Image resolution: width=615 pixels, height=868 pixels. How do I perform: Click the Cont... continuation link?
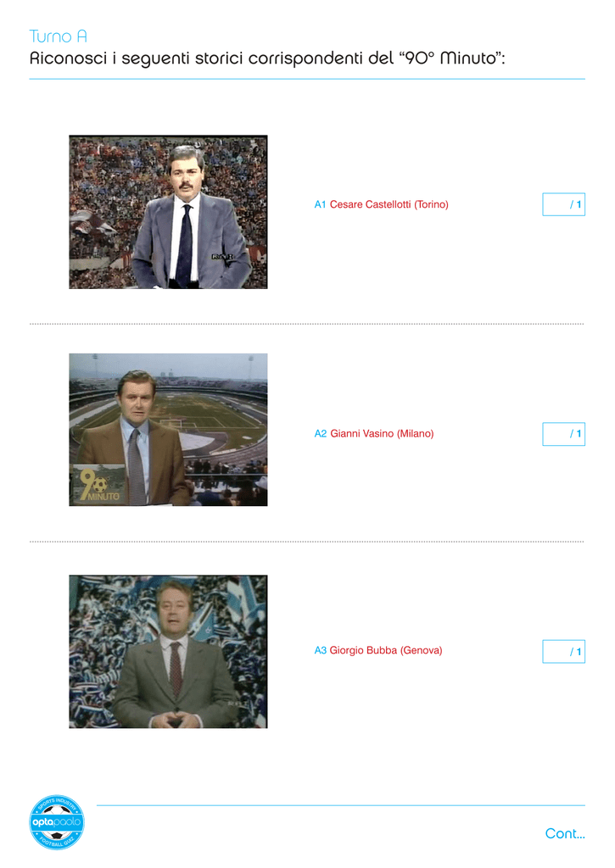coord(565,833)
